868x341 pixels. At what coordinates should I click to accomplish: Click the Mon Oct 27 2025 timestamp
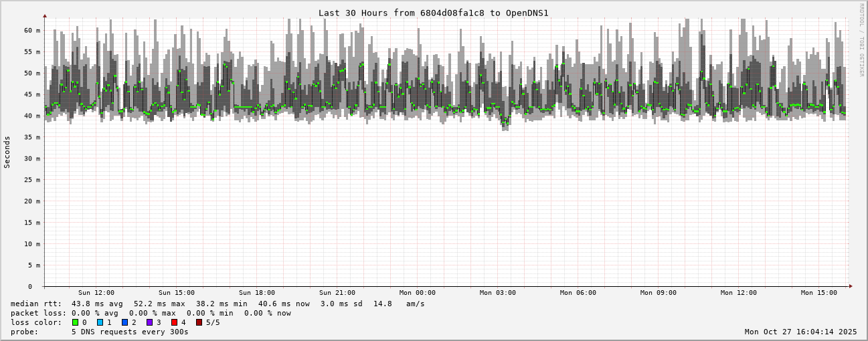[800, 332]
